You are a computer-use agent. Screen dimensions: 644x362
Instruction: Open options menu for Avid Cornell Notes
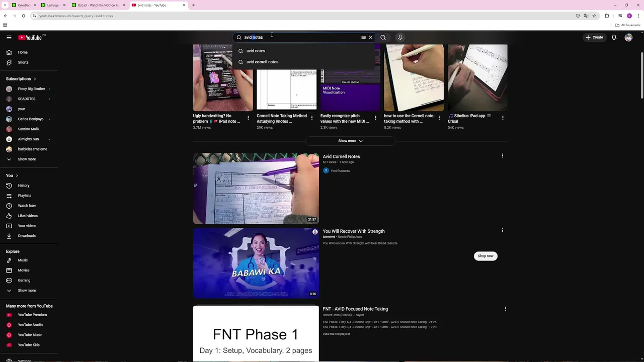[502, 156]
